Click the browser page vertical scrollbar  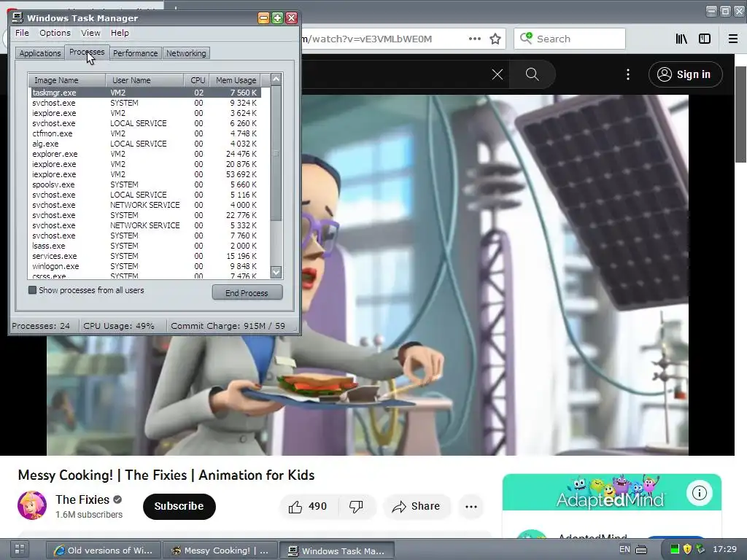741,114
